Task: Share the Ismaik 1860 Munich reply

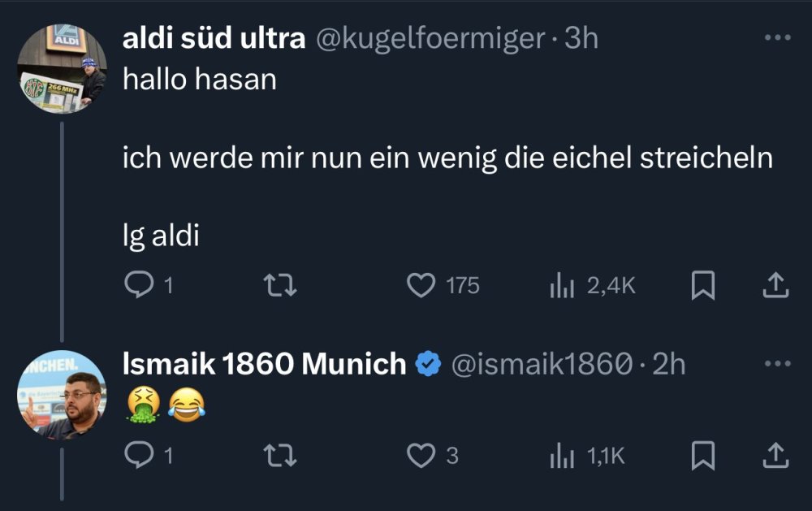Action: (x=775, y=456)
